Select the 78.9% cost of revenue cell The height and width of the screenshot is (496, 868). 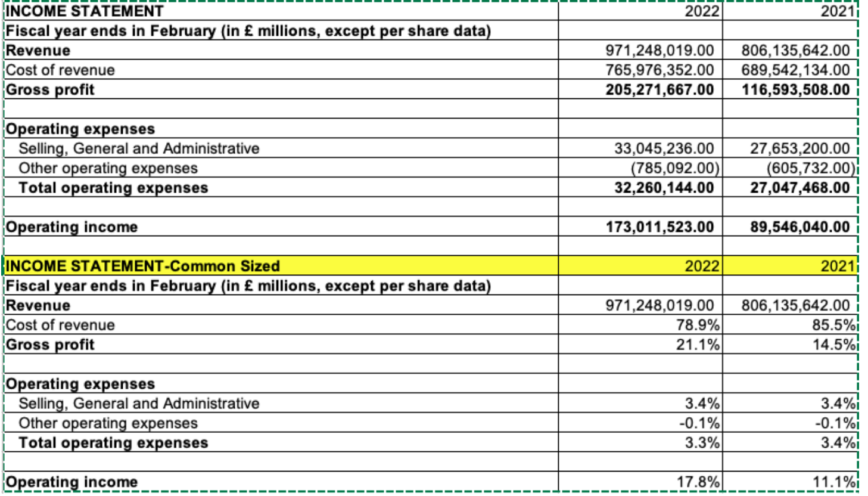(x=640, y=325)
